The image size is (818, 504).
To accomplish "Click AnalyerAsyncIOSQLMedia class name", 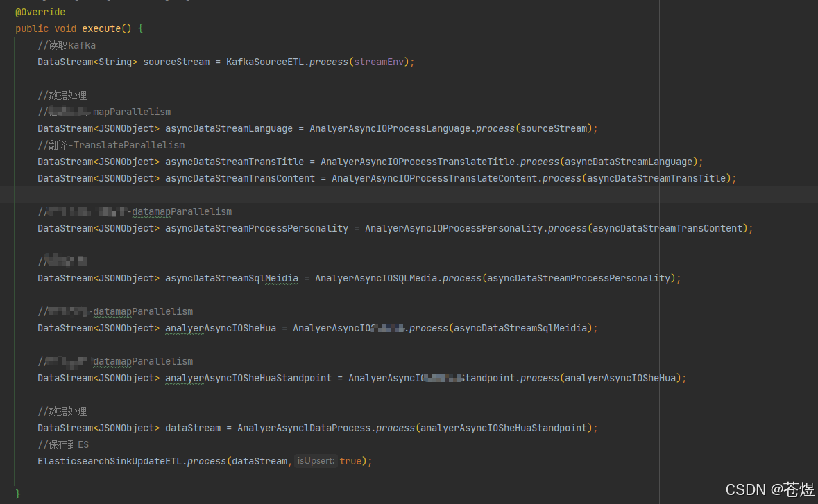I will tap(376, 278).
